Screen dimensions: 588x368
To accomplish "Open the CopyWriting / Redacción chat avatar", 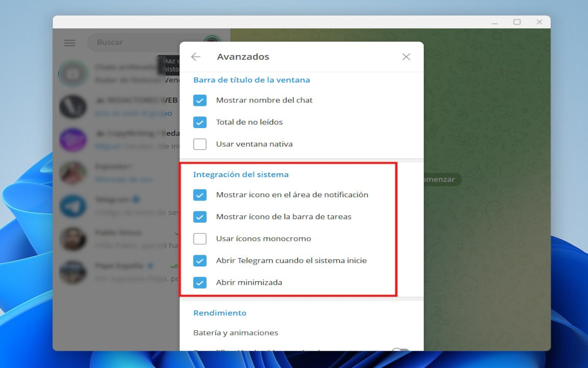I will click(73, 139).
